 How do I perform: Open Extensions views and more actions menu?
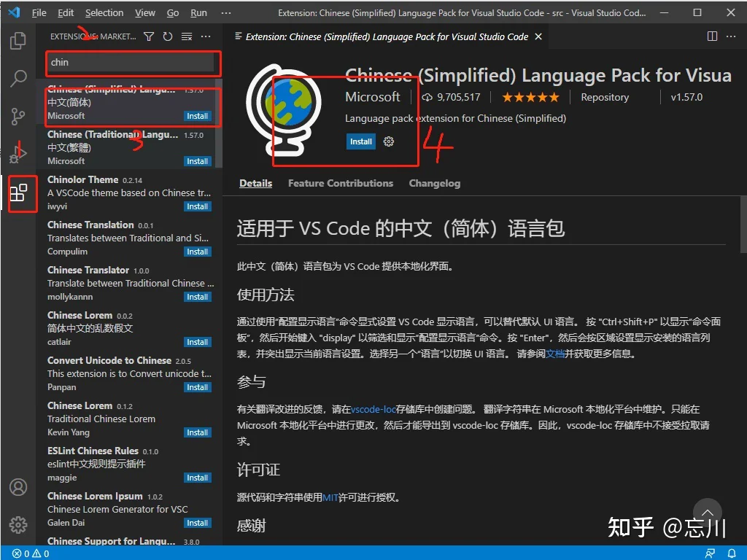point(206,36)
